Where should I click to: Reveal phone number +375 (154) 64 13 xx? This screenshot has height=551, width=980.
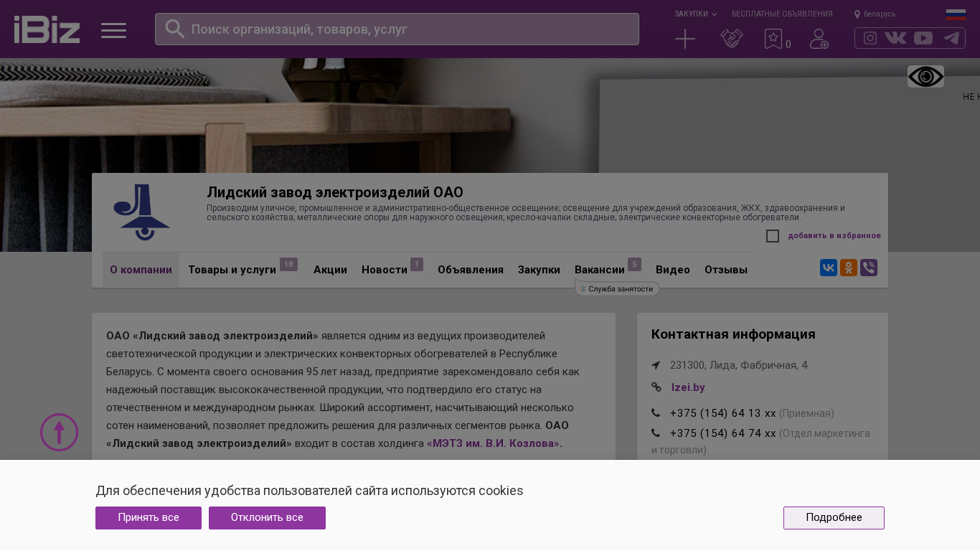pos(723,413)
